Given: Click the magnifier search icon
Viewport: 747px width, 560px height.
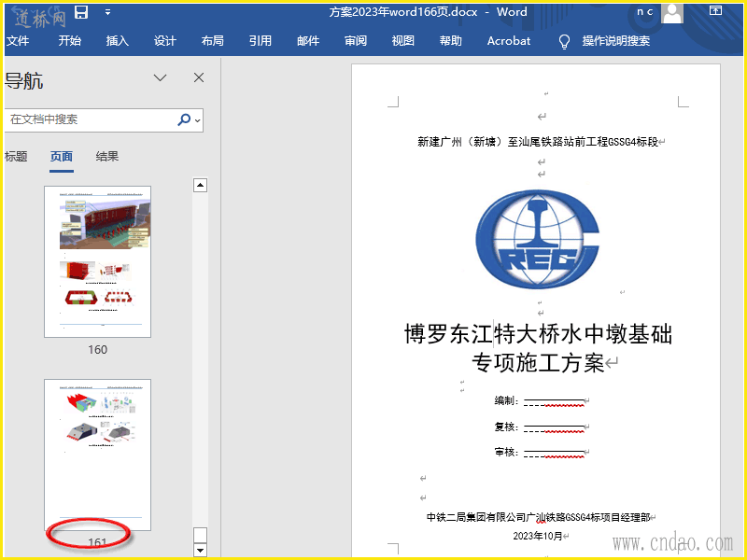Looking at the screenshot, I should [184, 119].
